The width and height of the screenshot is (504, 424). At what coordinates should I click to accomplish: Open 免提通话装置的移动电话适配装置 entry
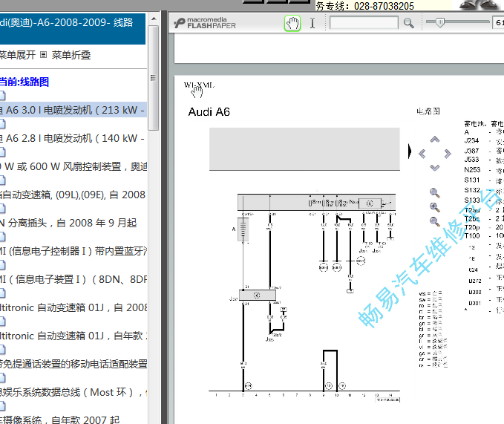click(73, 364)
